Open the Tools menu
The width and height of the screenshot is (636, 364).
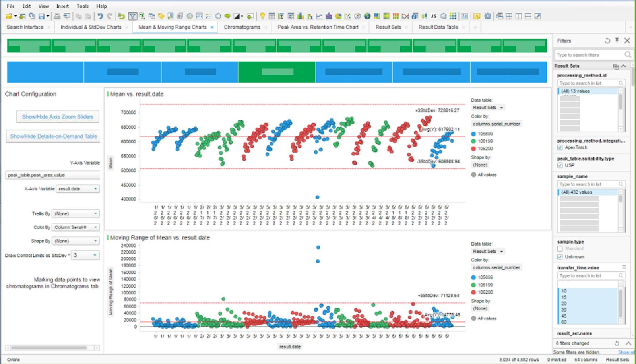pos(82,6)
